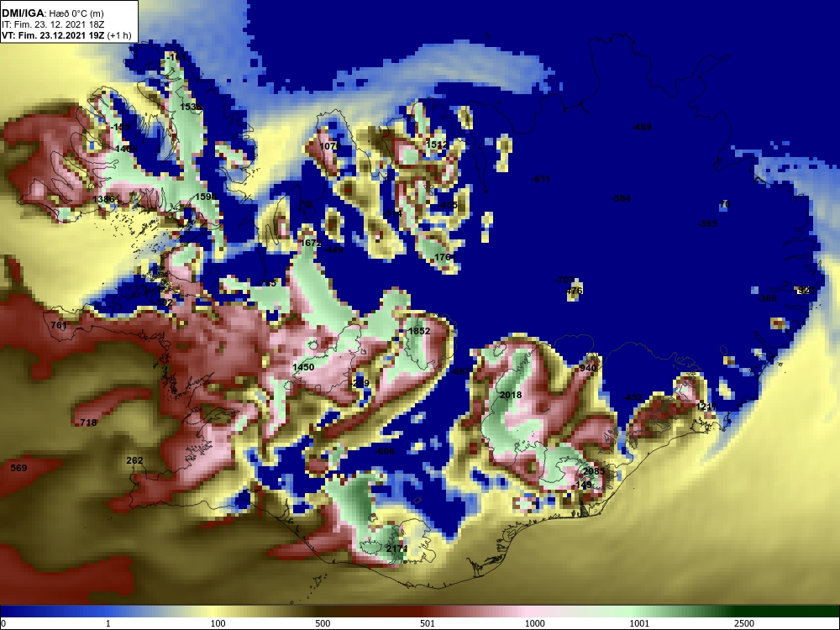The height and width of the screenshot is (630, 840).
Task: Click the map value 1450
Action: (303, 367)
